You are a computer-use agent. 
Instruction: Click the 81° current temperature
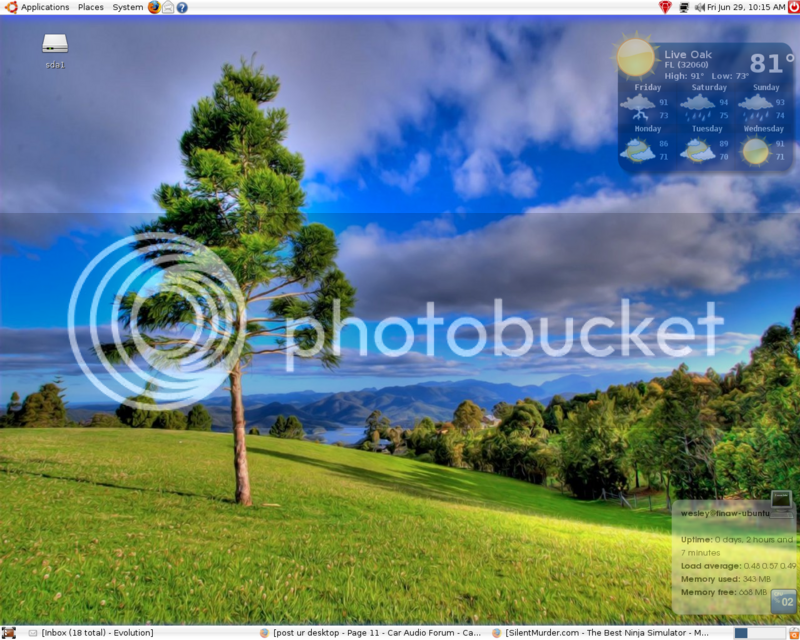coord(772,63)
